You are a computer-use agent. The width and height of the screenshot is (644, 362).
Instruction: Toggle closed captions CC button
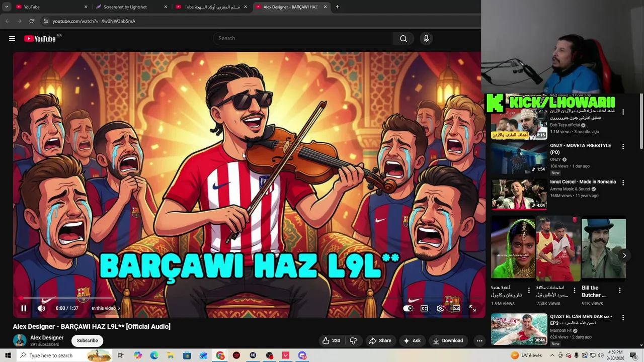424,308
